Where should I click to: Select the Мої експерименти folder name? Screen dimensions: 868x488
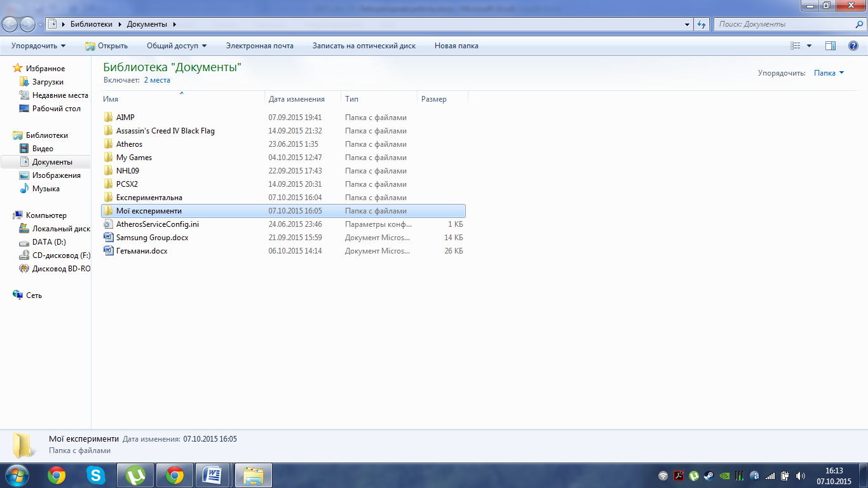(x=149, y=211)
